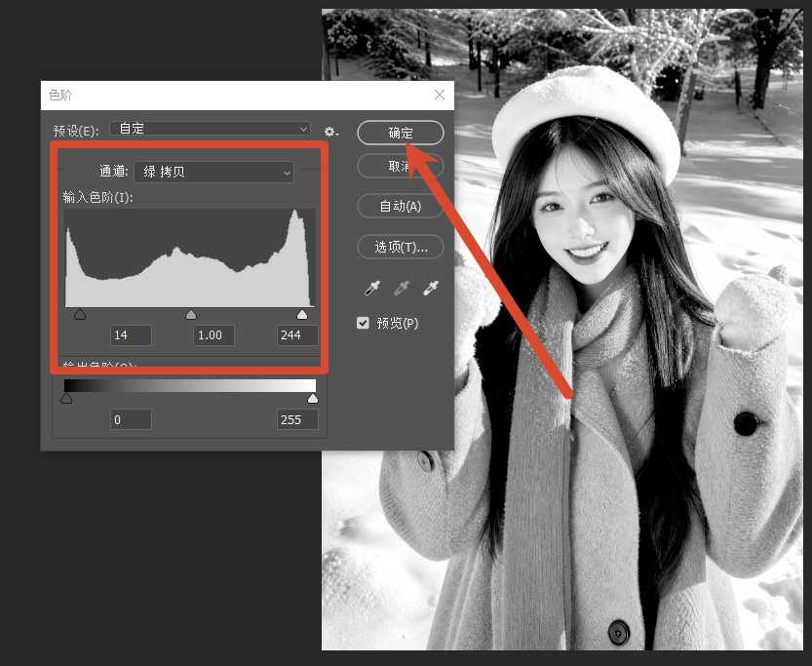Click the input shadow value field 14
The height and width of the screenshot is (666, 812).
[131, 335]
